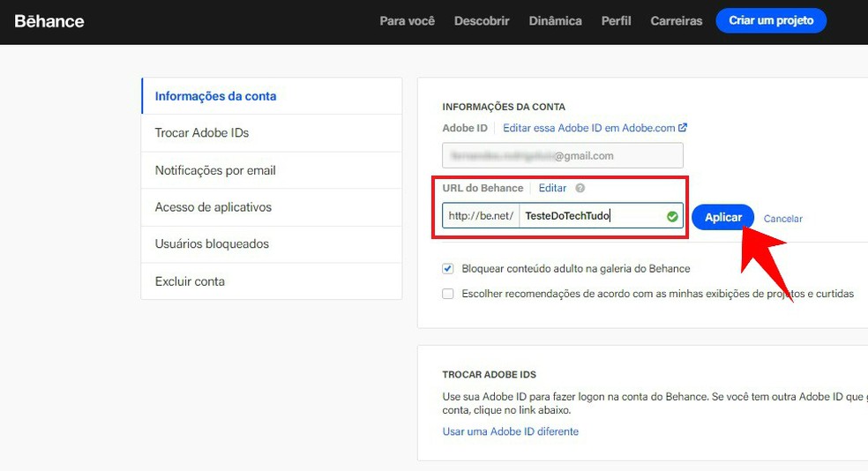Open Usuários bloqueados in the sidebar

(272, 244)
